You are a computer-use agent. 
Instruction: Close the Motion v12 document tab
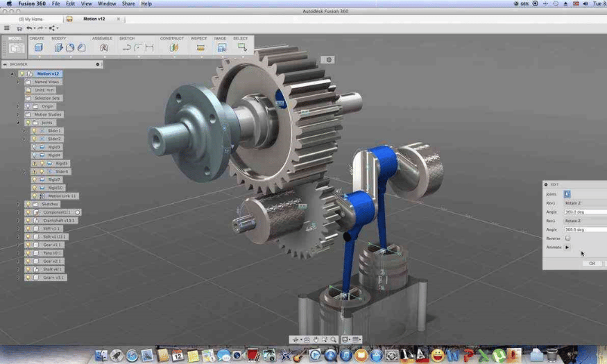119,19
